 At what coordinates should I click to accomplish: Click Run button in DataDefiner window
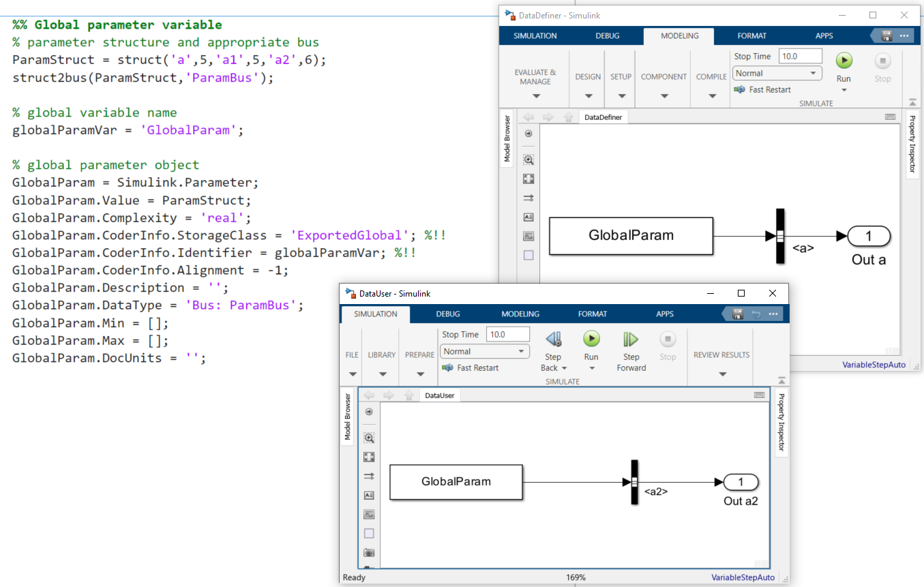click(x=844, y=61)
